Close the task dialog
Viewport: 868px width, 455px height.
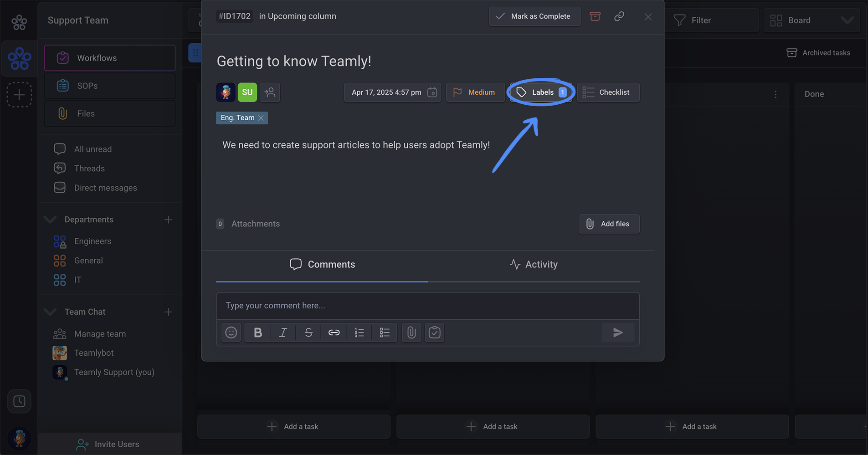(x=648, y=17)
